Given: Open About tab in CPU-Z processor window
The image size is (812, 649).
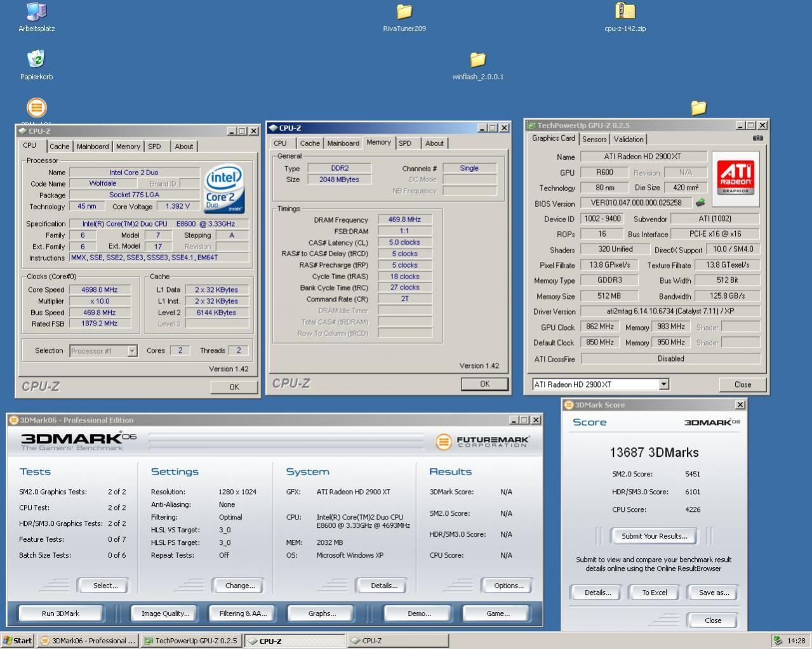Looking at the screenshot, I should tap(184, 147).
